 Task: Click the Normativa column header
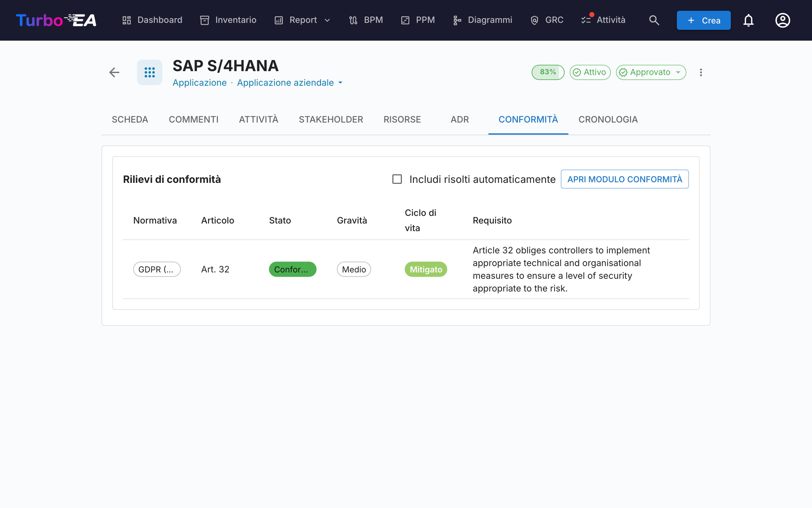point(155,220)
